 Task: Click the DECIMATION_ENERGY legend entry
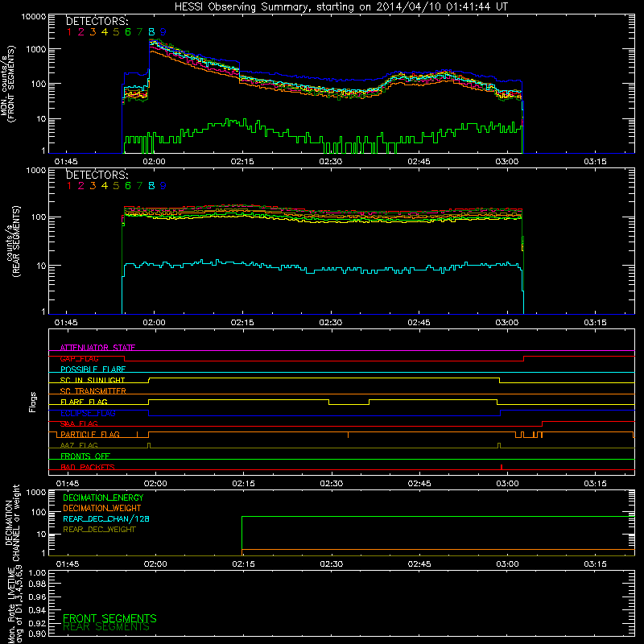click(103, 497)
